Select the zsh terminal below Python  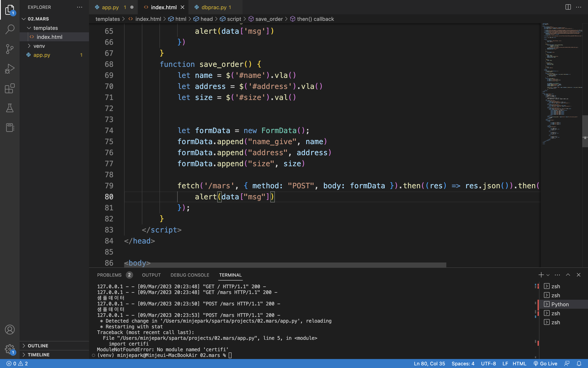[563, 313]
